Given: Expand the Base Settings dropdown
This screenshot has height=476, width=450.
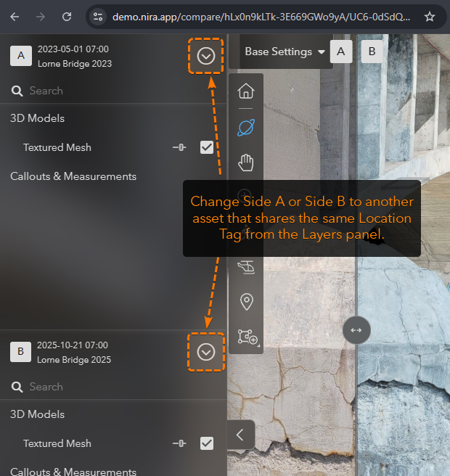Looking at the screenshot, I should coord(285,52).
